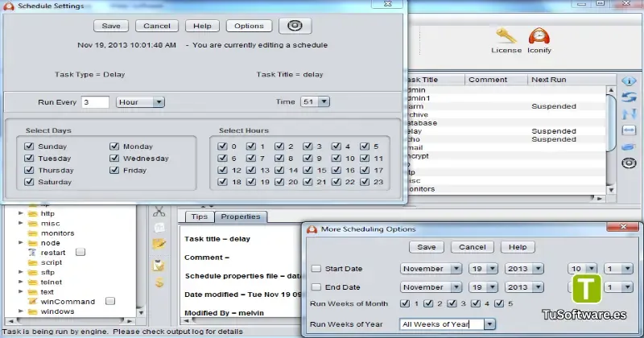This screenshot has width=644, height=338.
Task: Select the http folder icon
Action: (x=33, y=213)
